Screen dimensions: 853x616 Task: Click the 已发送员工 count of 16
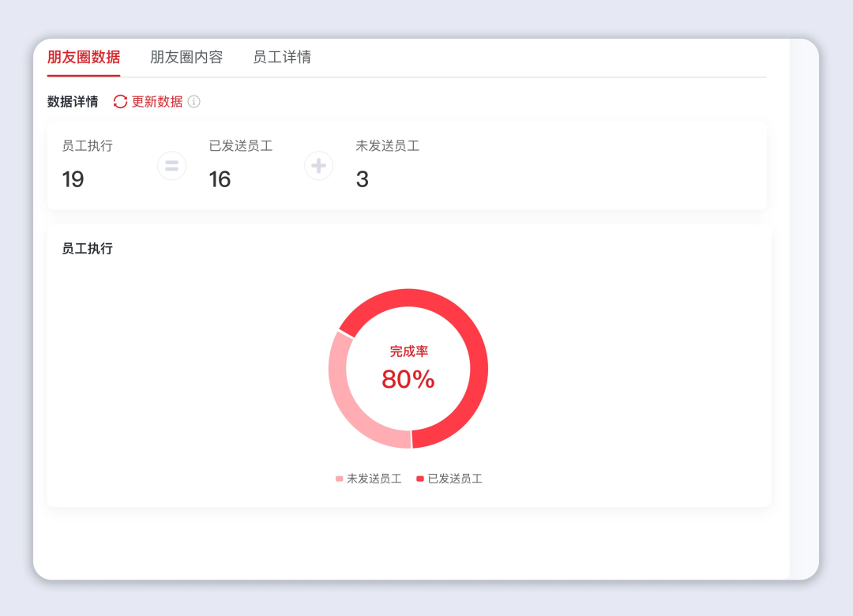click(x=220, y=179)
